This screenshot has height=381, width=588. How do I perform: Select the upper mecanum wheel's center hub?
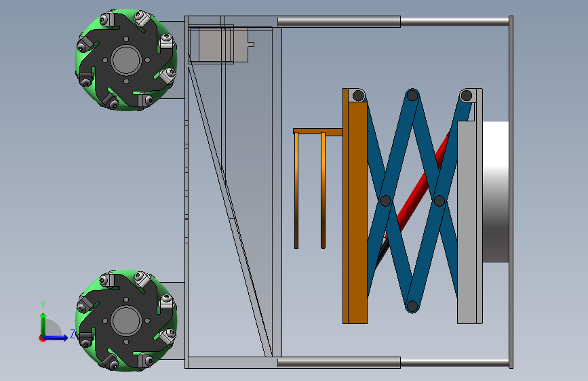(x=126, y=60)
